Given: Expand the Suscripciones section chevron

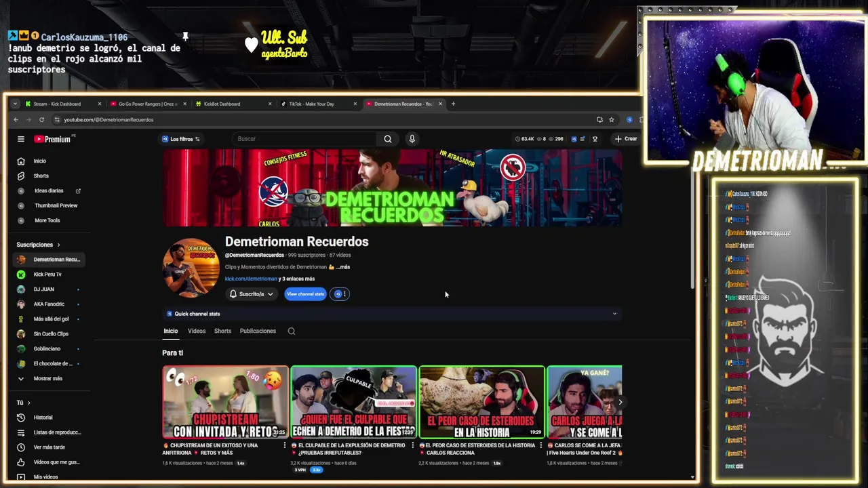Looking at the screenshot, I should pyautogui.click(x=58, y=245).
